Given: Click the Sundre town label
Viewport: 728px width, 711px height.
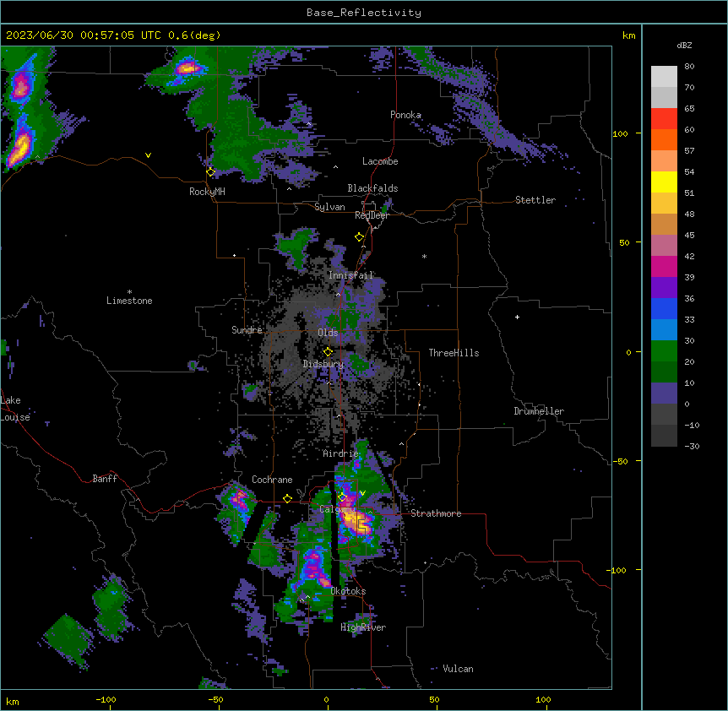Looking at the screenshot, I should coord(247,330).
